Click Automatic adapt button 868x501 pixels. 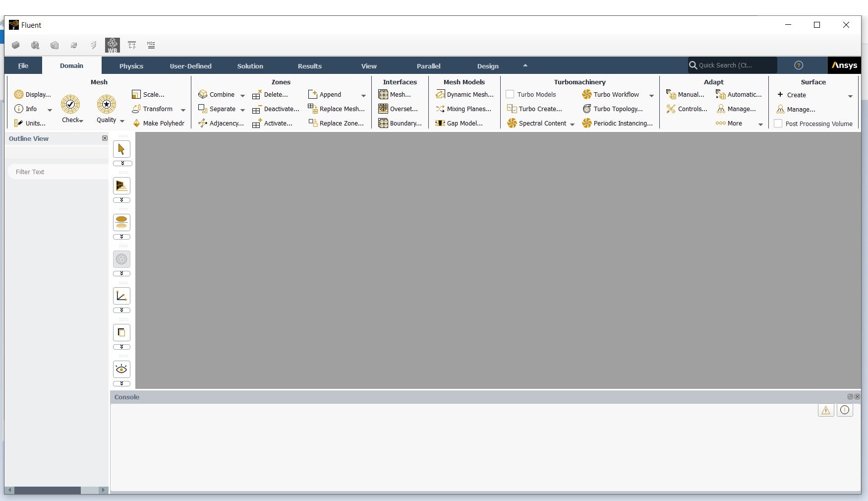739,94
